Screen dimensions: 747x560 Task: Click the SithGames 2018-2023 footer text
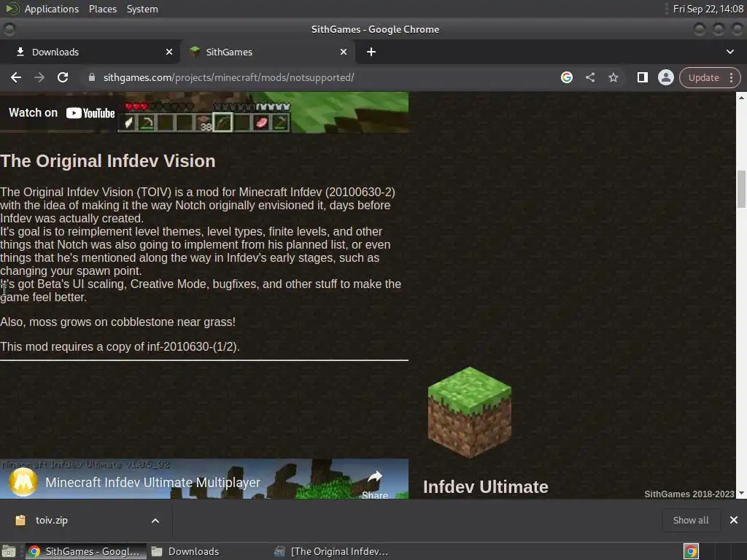pyautogui.click(x=689, y=494)
